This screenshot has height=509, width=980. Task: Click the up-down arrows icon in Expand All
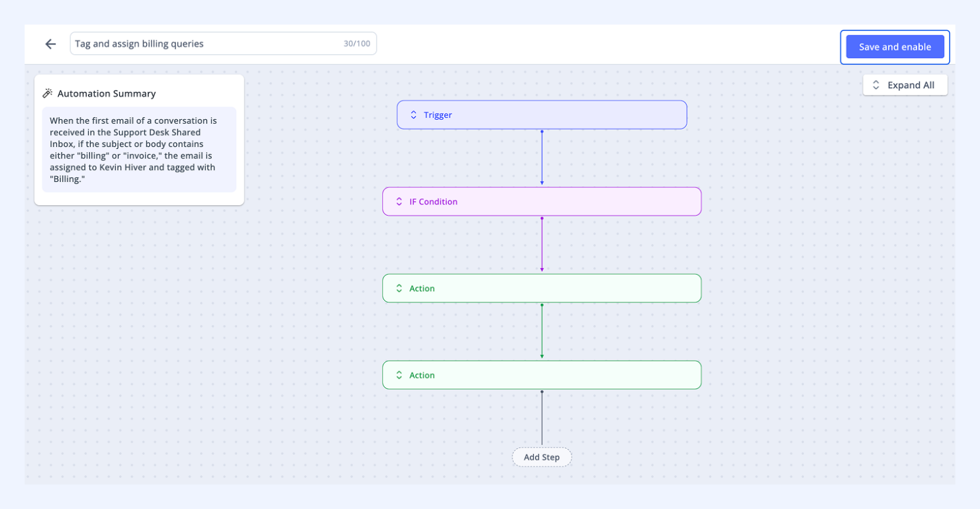pyautogui.click(x=876, y=85)
